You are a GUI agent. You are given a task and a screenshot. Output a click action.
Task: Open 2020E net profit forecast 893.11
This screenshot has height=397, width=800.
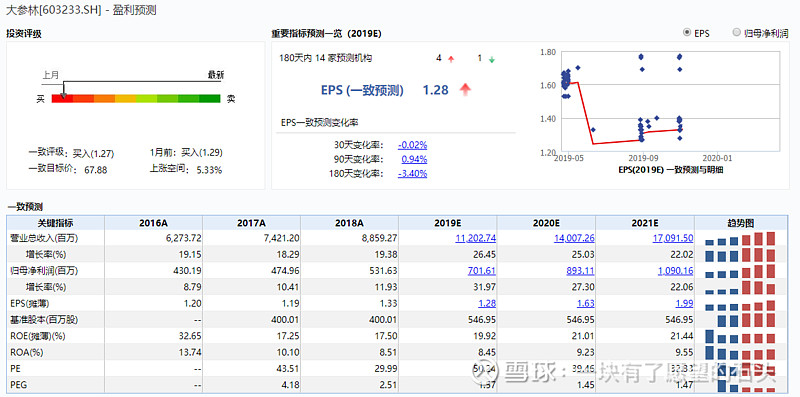(x=580, y=271)
